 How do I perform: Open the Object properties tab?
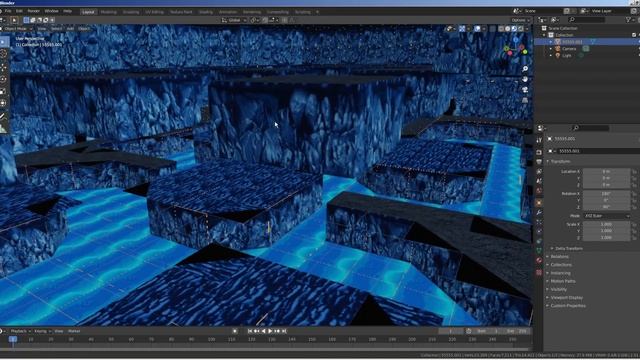click(539, 203)
